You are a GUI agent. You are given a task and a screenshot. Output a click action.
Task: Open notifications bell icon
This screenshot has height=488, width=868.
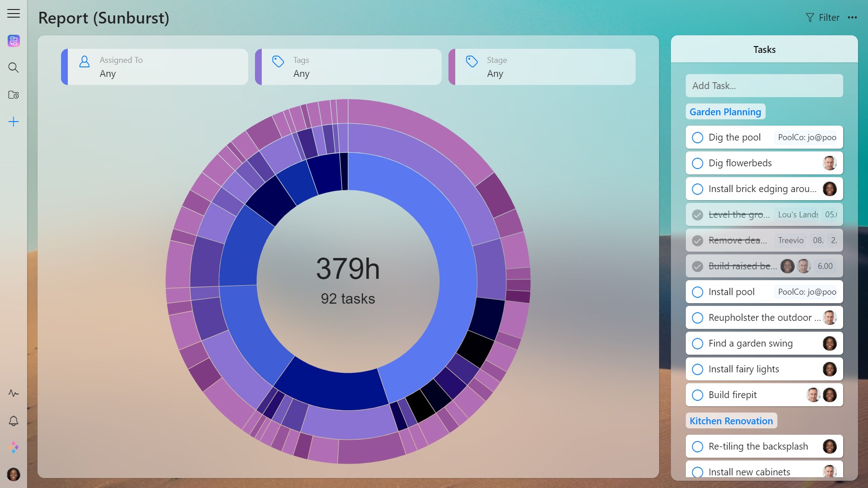tap(14, 421)
